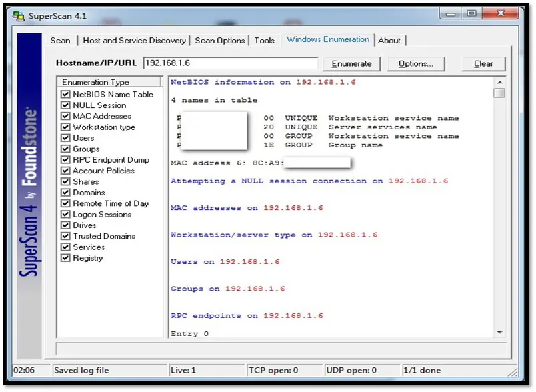536x392 pixels.
Task: Disable the RPC Endpoint Dump option
Action: coord(65,160)
